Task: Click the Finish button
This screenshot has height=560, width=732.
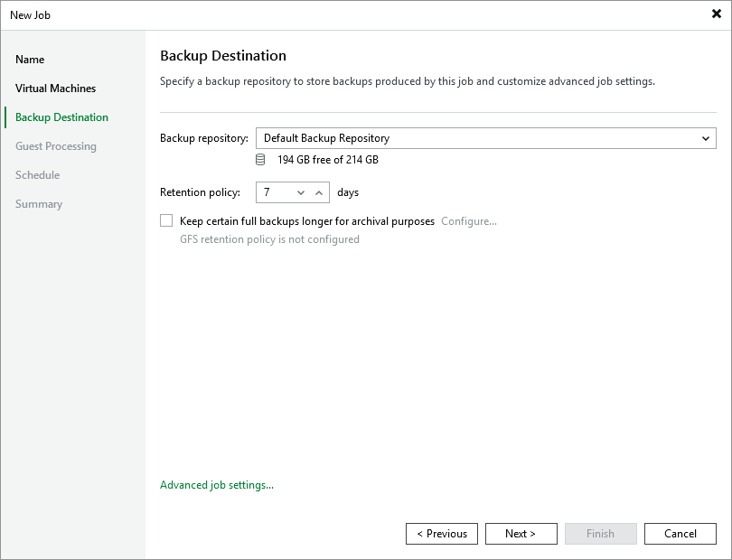Action: click(x=600, y=533)
